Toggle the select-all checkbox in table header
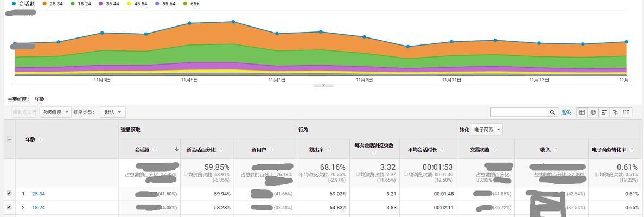The width and height of the screenshot is (644, 217). (9, 139)
